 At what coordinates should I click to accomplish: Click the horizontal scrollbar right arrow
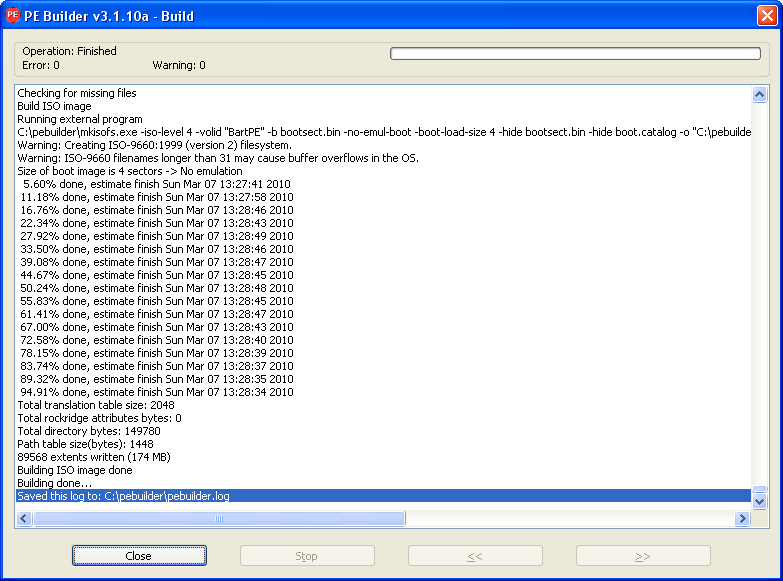pos(742,519)
